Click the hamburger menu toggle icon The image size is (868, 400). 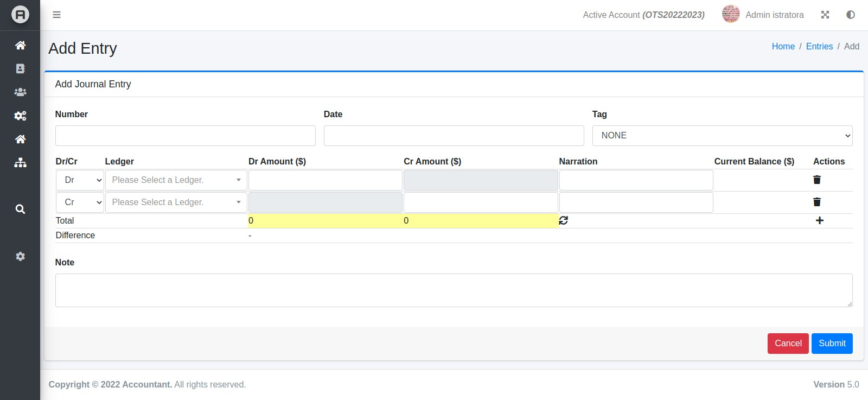tap(56, 15)
